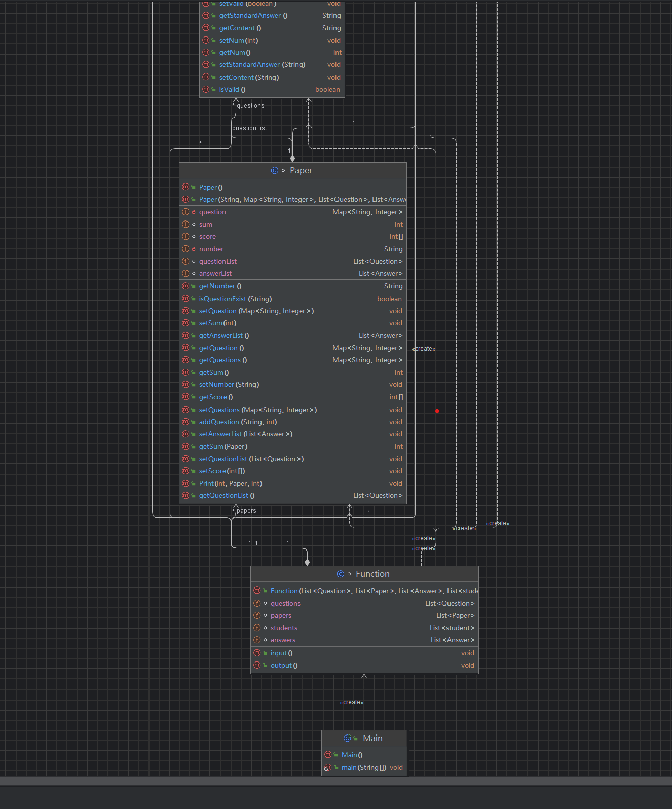Click method icon for getSum()
The width and height of the screenshot is (672, 809).
pyautogui.click(x=185, y=372)
